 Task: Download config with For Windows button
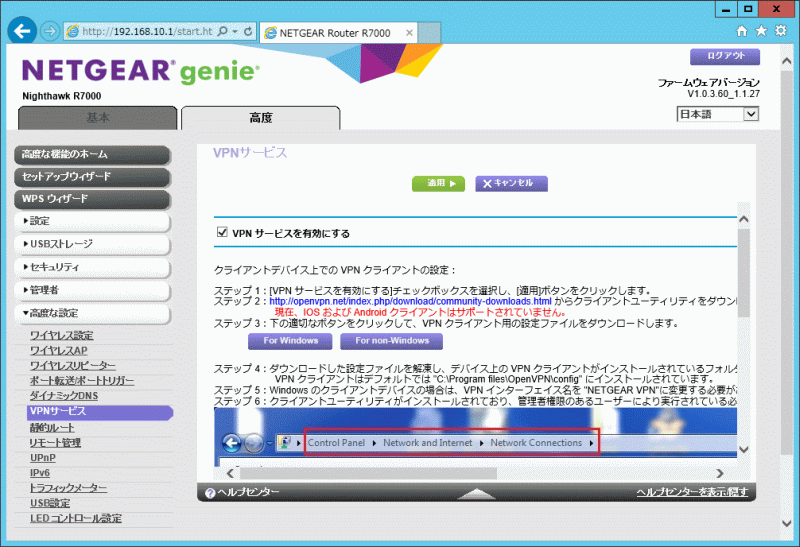[291, 341]
